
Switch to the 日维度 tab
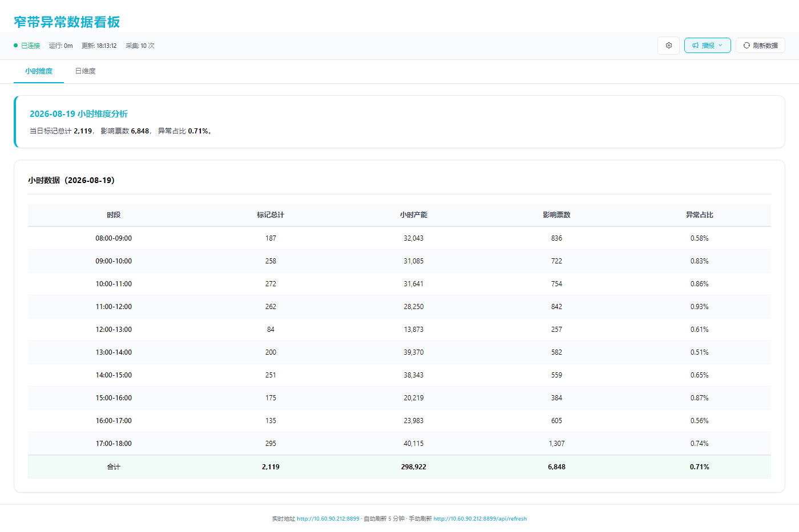pos(86,71)
